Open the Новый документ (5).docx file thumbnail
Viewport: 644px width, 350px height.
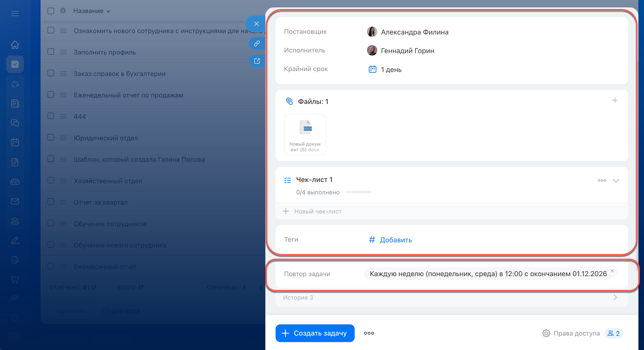(x=305, y=135)
